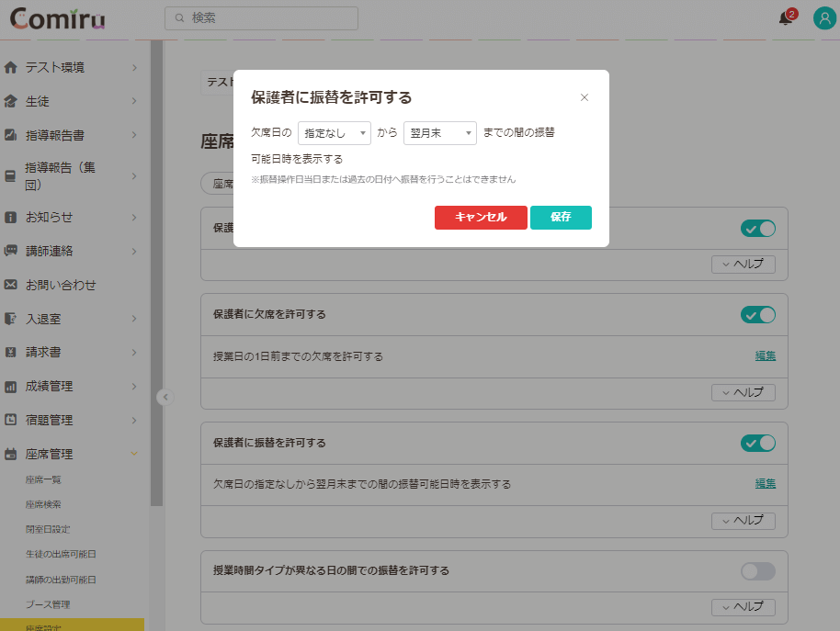This screenshot has width=840, height=631.
Task: Click the 請求書 invoice icon
Action: tap(10, 352)
